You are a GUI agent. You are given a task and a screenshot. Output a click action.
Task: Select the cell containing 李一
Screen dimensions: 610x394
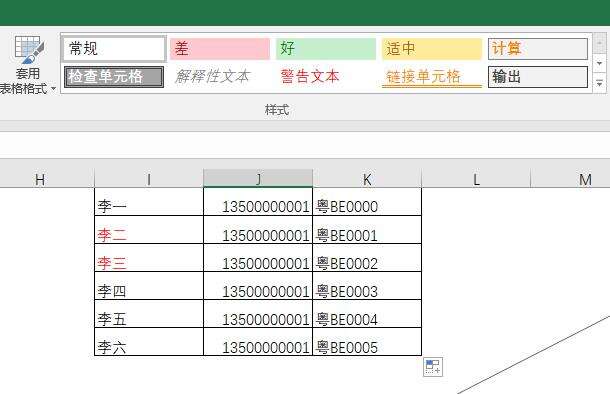pos(149,201)
